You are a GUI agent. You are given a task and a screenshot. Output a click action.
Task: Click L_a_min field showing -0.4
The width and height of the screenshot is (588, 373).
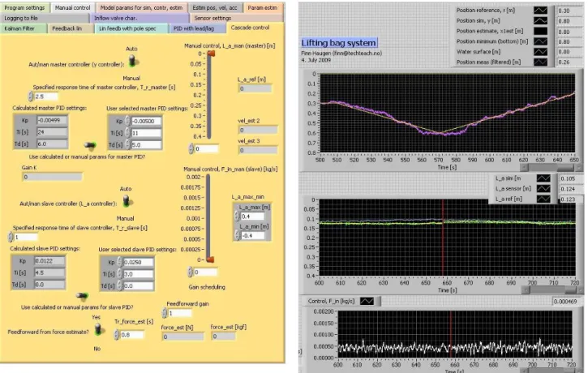tap(252, 235)
